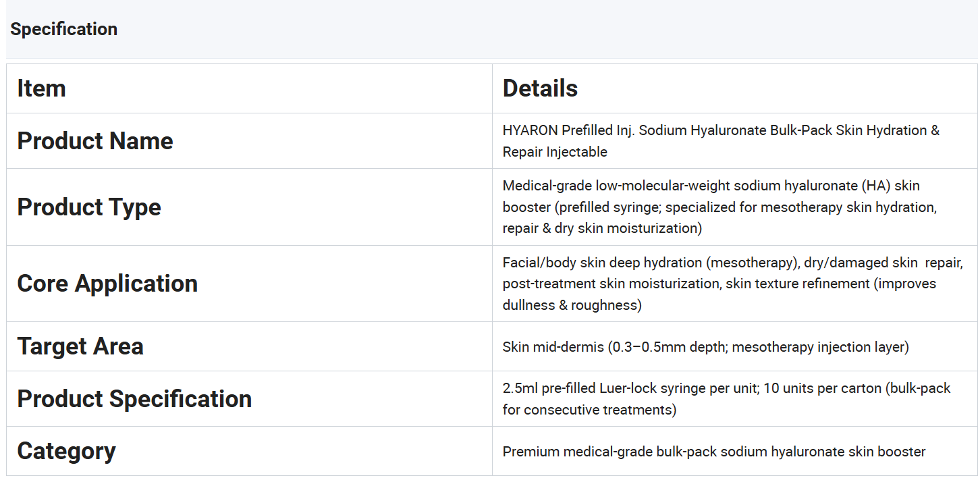Click the premium medical-grade bulk-pack category text
Screen dimensions: 980x478
coord(714,452)
